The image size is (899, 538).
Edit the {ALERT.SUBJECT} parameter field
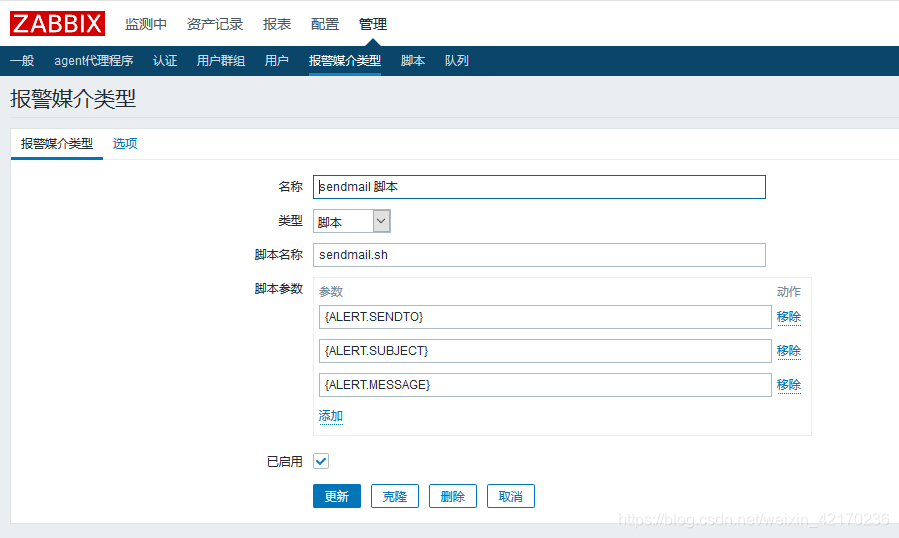pyautogui.click(x=545, y=350)
